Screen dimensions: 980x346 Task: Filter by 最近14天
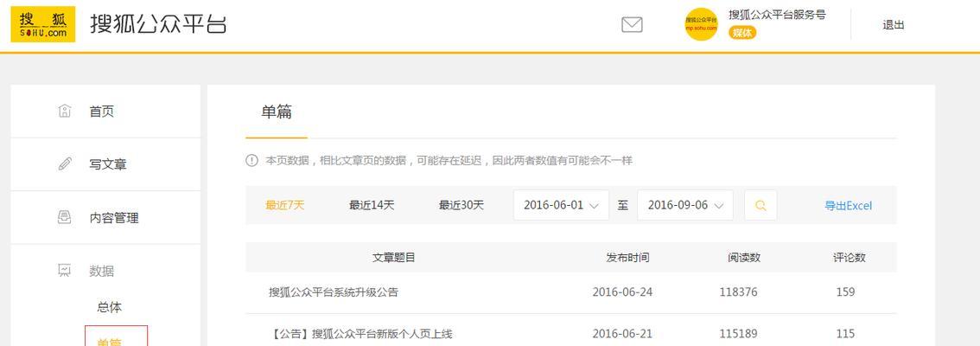click(372, 205)
